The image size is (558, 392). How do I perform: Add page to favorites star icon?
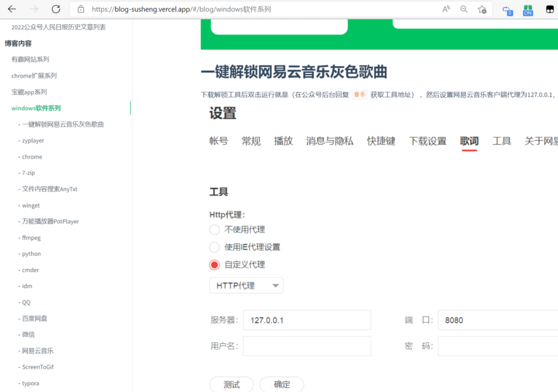(x=482, y=9)
